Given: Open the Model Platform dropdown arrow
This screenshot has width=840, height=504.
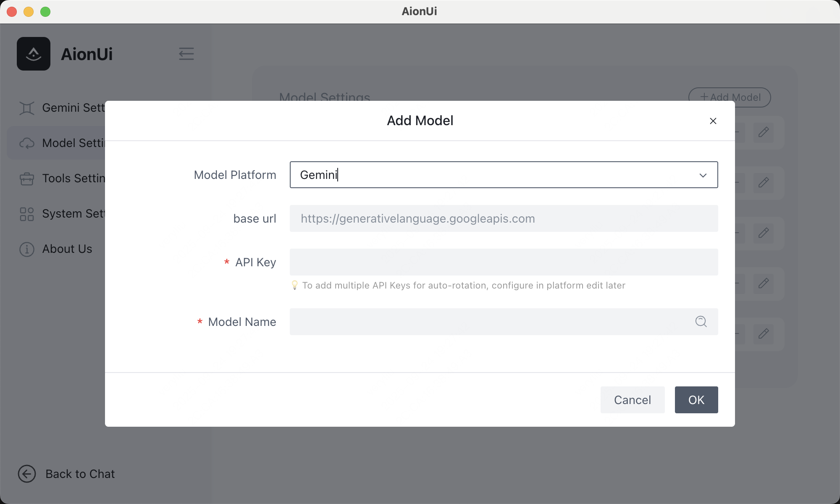Looking at the screenshot, I should point(703,175).
